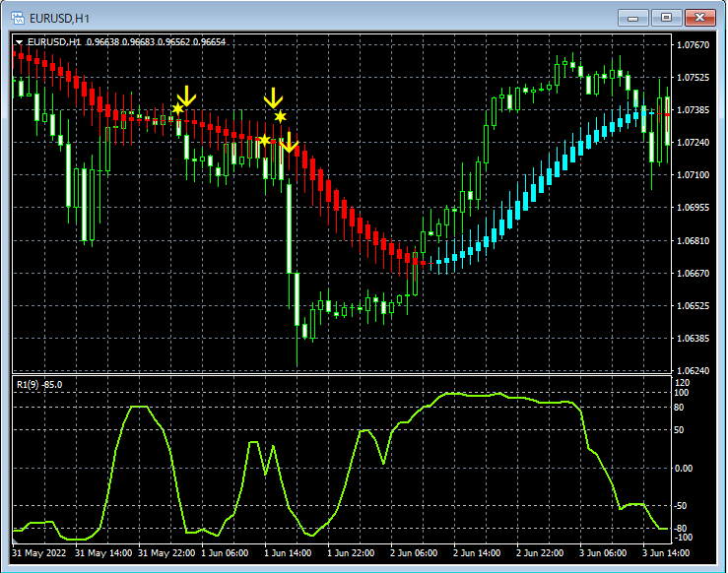The width and height of the screenshot is (728, 573).
Task: Click the 31 May 22:00 time label
Action: [166, 553]
